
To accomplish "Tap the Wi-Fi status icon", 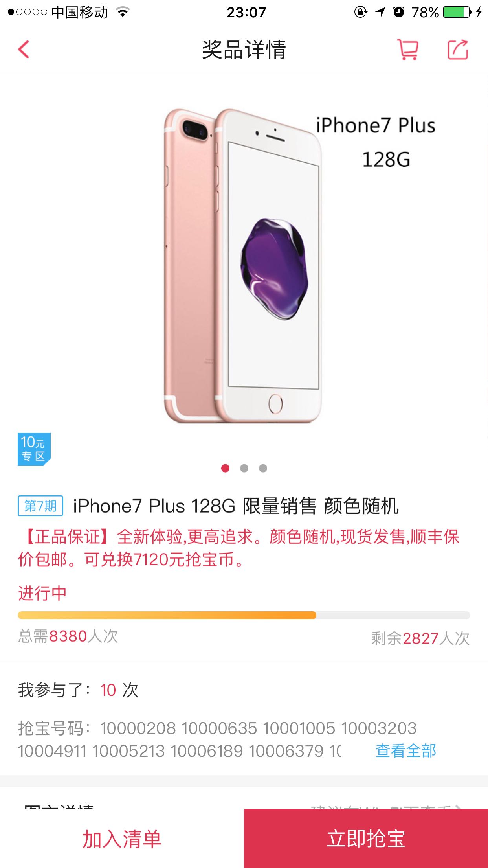I will (123, 12).
